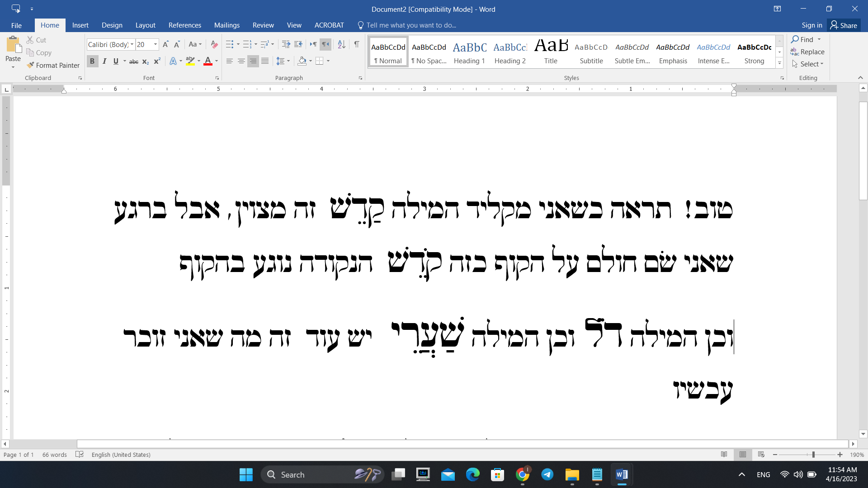Click the Format Painter brush icon
The height and width of the screenshot is (488, 868).
(x=31, y=65)
